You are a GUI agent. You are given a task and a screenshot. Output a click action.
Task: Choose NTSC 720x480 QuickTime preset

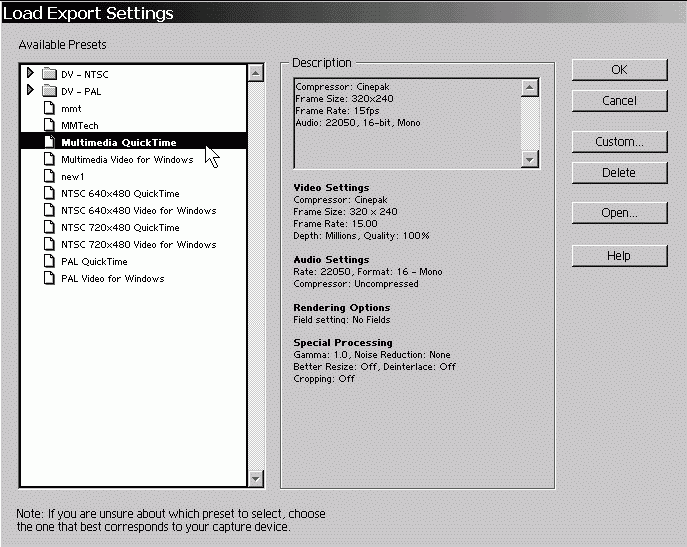(120, 227)
